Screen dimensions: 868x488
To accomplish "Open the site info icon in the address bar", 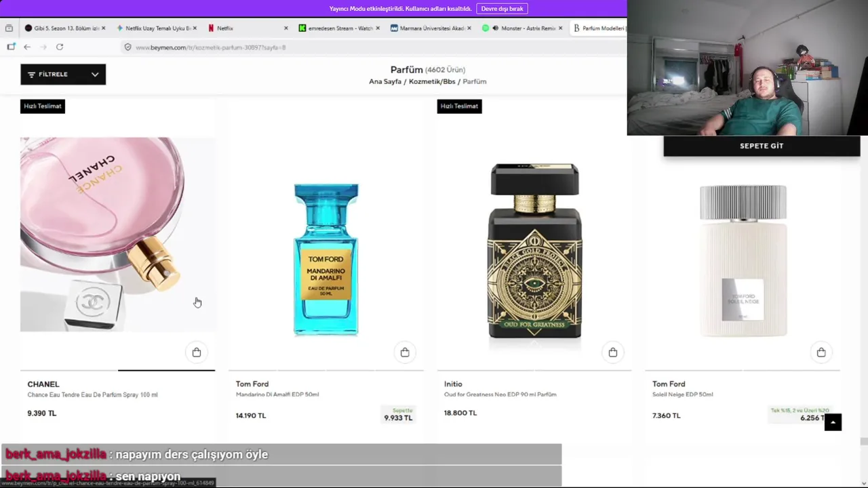I will [127, 47].
